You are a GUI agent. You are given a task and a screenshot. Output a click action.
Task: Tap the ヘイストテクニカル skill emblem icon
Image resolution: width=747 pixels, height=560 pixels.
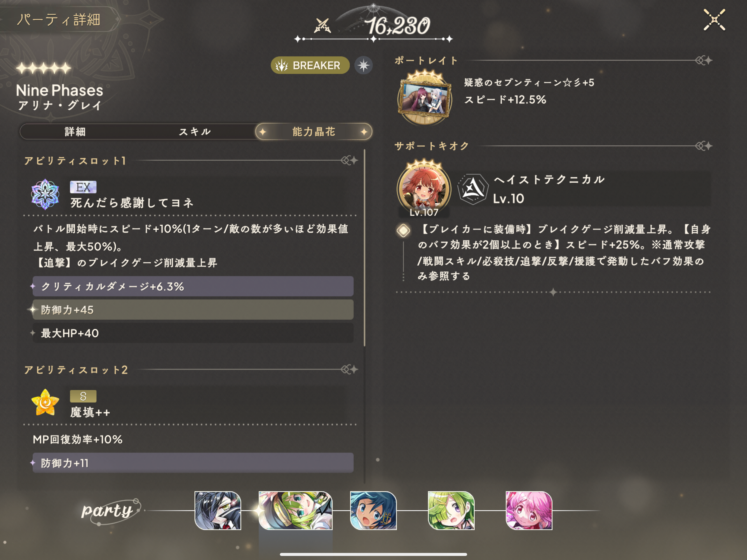pyautogui.click(x=473, y=189)
